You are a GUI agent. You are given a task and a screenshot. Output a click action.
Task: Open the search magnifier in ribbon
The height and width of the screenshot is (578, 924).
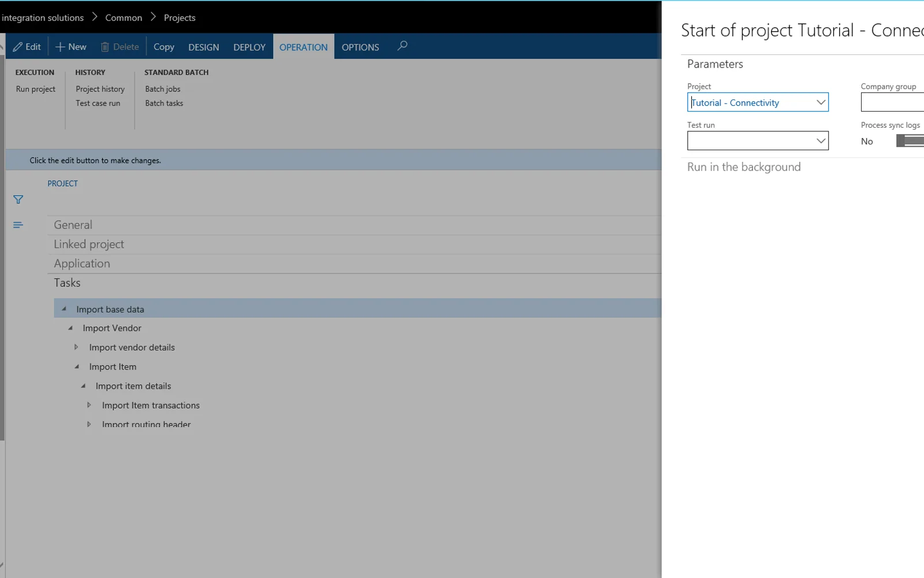coord(403,46)
